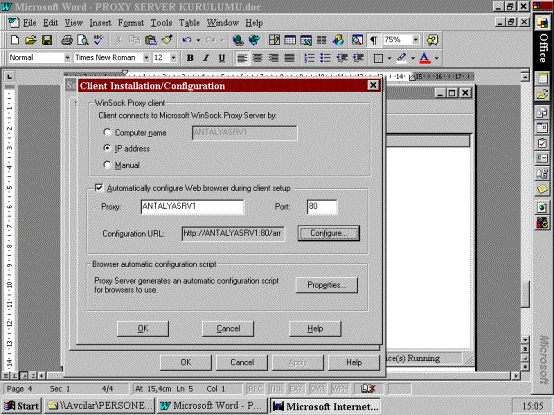554x415 pixels.
Task: Open the Font Size dropdown
Action: [173, 58]
